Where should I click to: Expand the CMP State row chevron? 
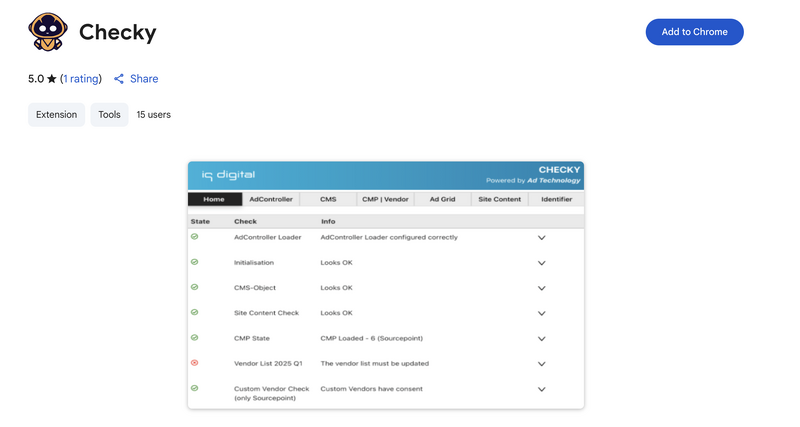pos(542,339)
